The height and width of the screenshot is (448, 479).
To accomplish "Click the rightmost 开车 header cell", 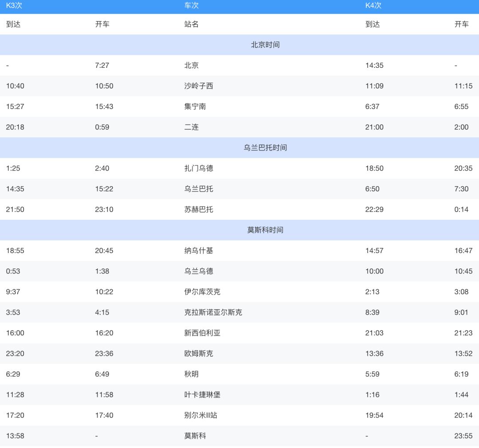I will tap(463, 24).
